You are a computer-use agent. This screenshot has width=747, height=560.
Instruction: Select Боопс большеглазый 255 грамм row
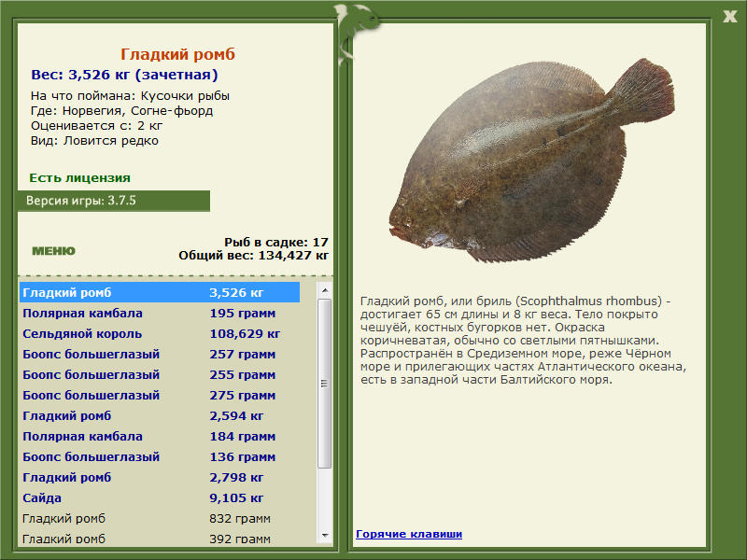tap(160, 375)
